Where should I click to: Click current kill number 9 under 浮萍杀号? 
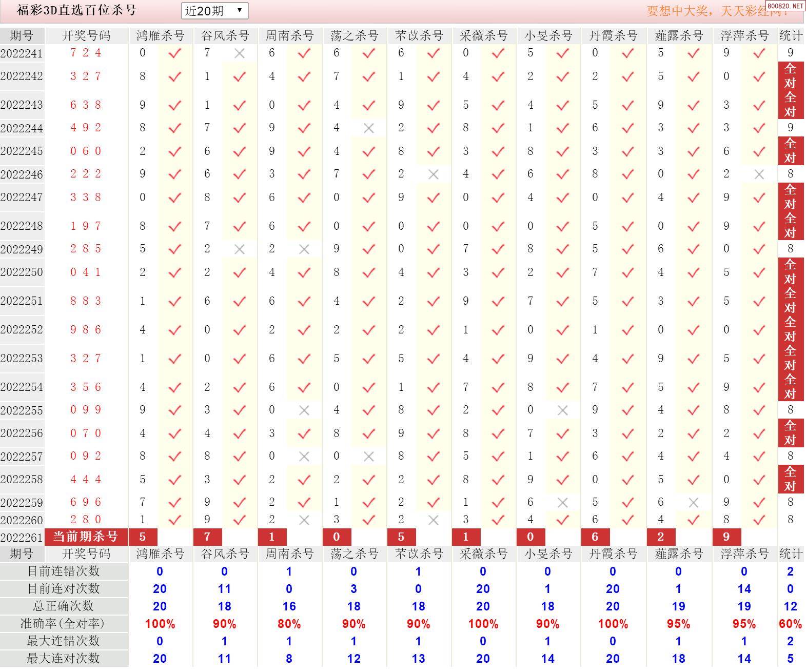726,537
